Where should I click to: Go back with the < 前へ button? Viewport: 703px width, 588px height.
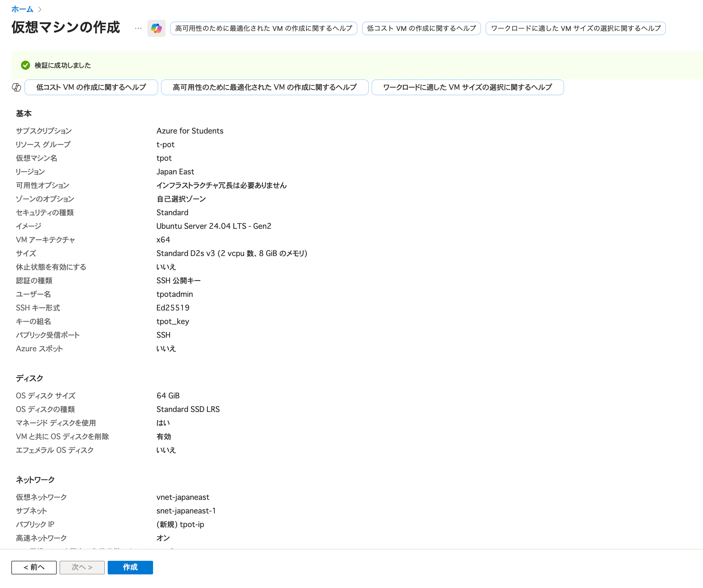click(34, 567)
